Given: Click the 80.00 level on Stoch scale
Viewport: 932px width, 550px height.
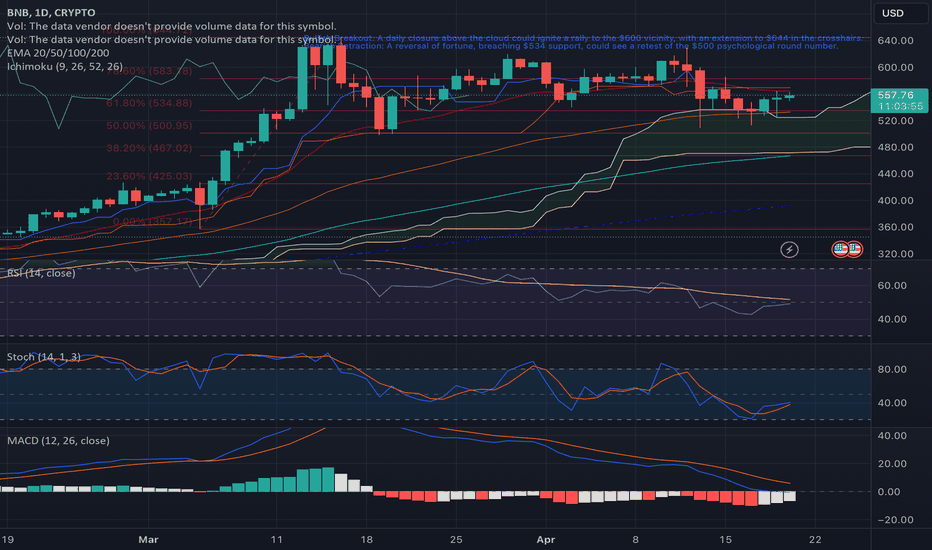Looking at the screenshot, I should point(892,369).
